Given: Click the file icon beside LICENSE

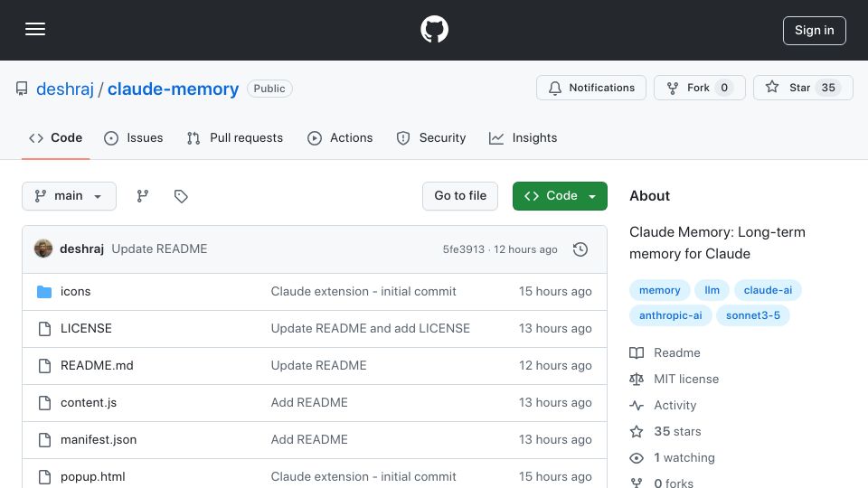Looking at the screenshot, I should coord(44,329).
